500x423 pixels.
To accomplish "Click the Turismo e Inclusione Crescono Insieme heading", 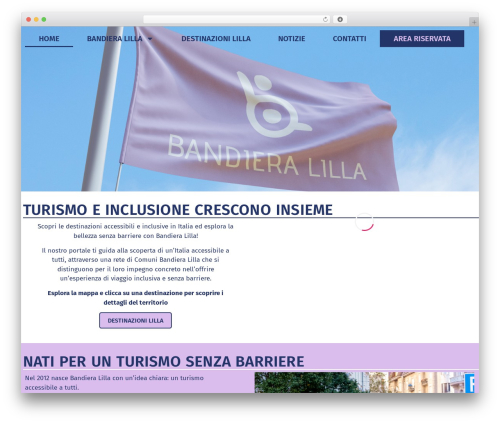I will 178,210.
